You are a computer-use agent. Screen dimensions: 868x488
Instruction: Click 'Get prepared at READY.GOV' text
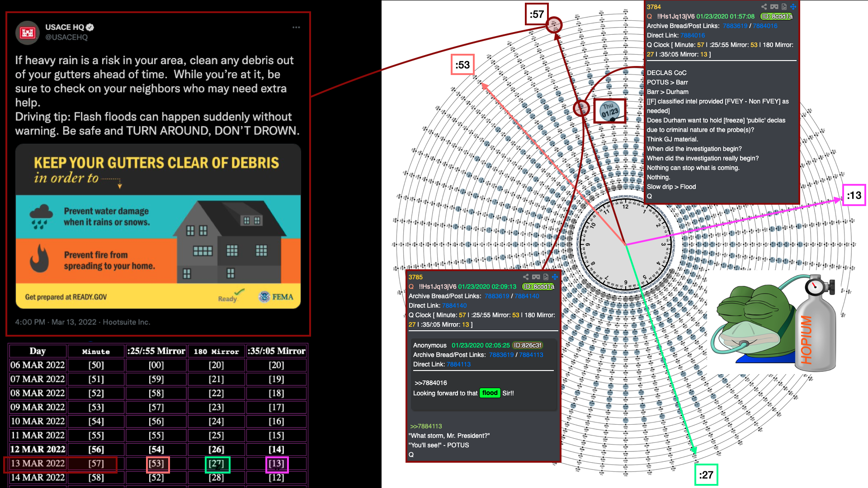pyautogui.click(x=66, y=297)
